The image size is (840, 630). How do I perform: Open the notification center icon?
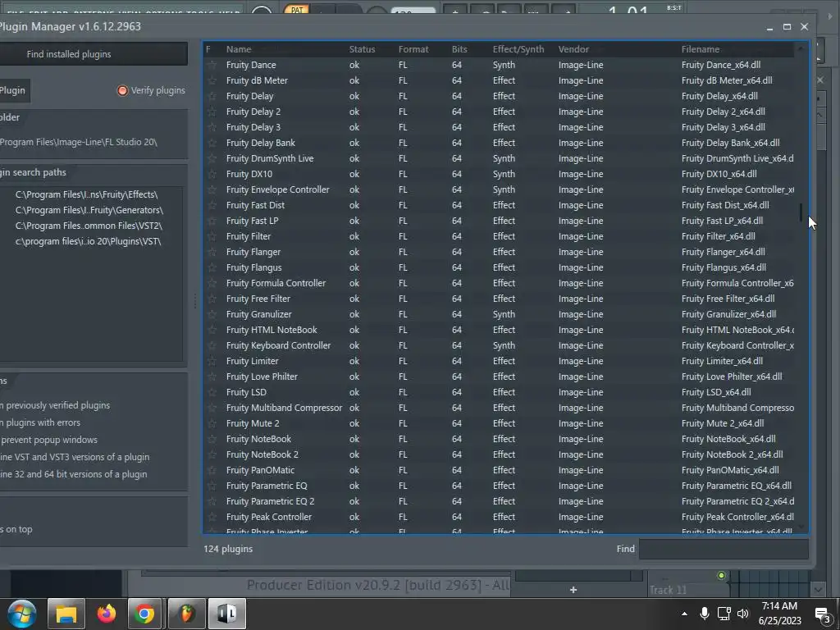point(822,614)
